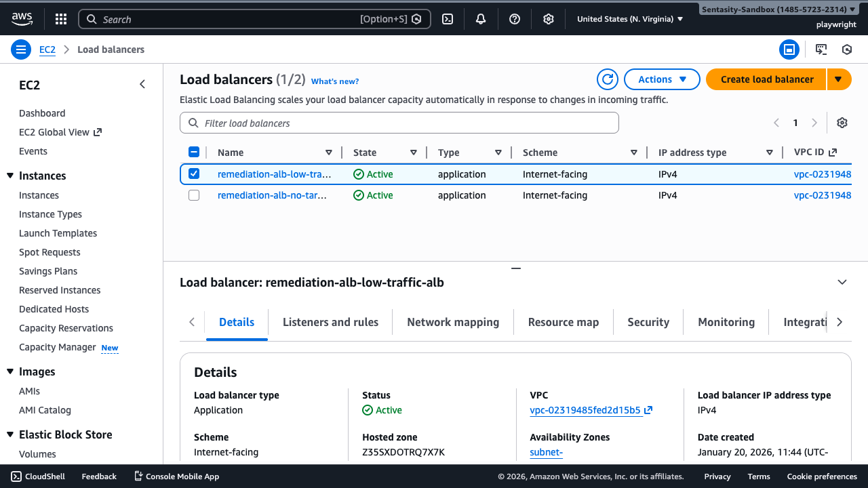Click the Create load balancer button
The height and width of the screenshot is (488, 868).
pos(766,79)
